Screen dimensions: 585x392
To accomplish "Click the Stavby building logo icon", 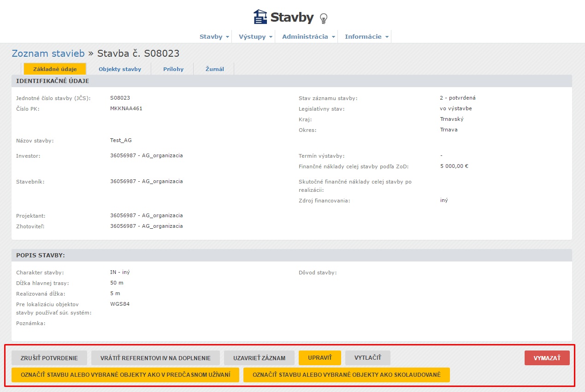I will coord(260,17).
